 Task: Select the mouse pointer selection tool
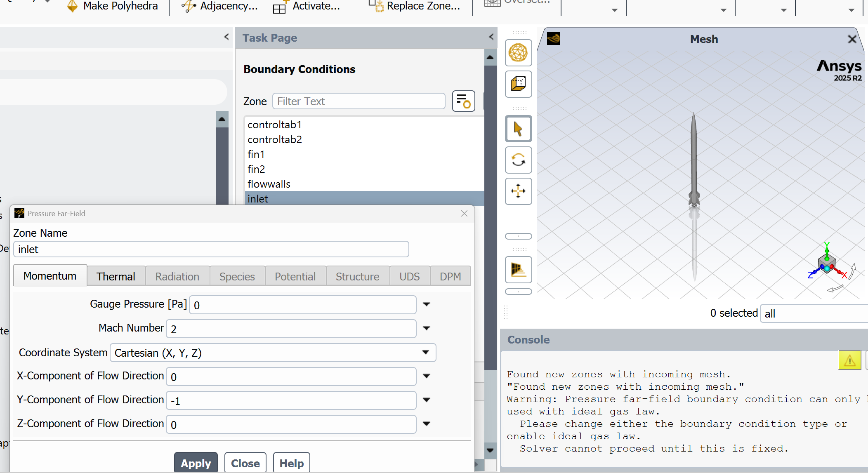coord(518,129)
